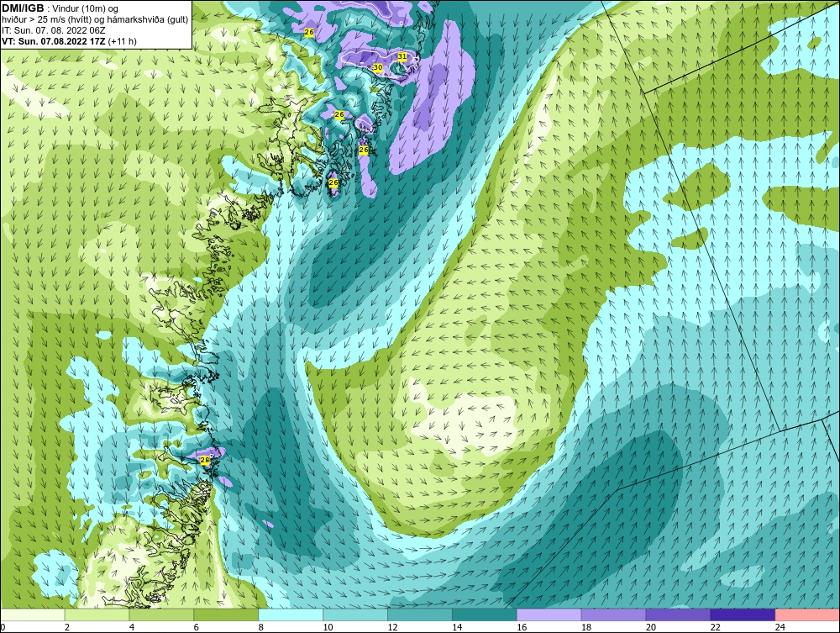Click the legend value 16
Screen dimensions: 840x633
pyautogui.click(x=522, y=627)
